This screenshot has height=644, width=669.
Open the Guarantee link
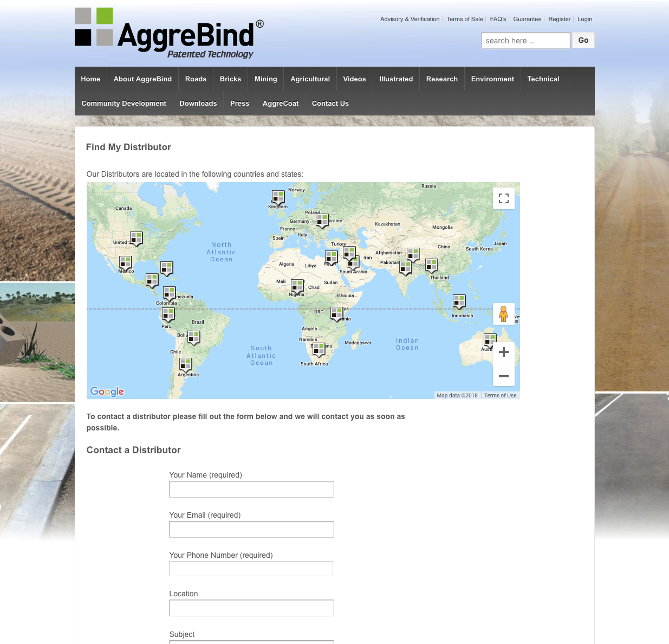click(527, 19)
